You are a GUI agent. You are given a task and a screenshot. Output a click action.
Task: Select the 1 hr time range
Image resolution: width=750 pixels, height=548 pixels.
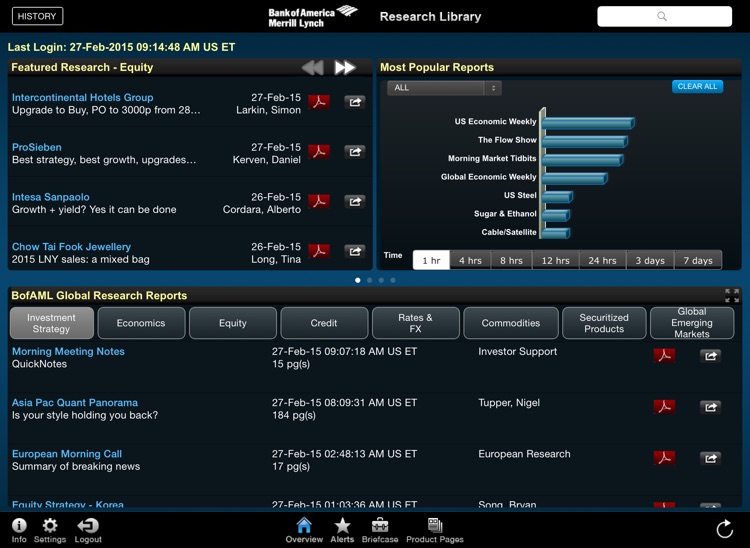[431, 260]
